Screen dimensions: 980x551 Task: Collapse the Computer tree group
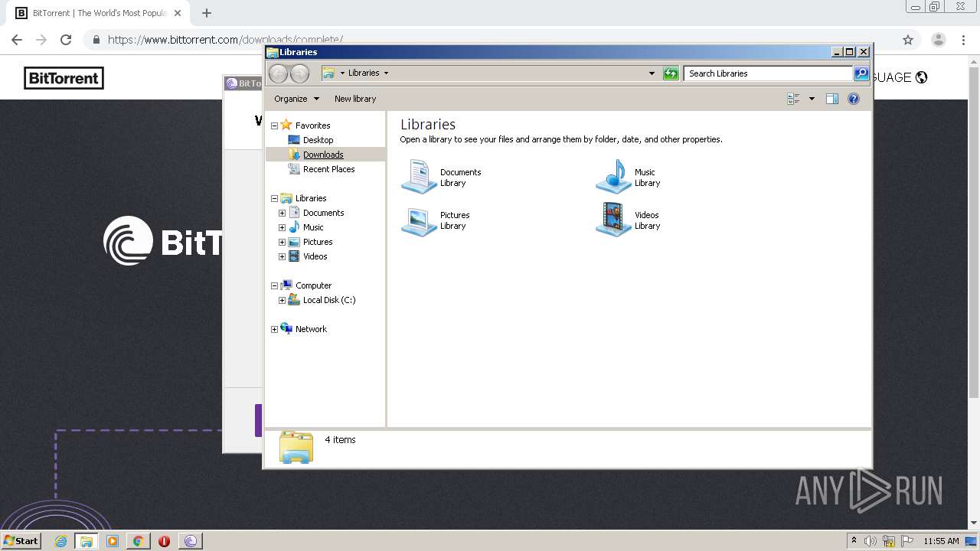(274, 285)
